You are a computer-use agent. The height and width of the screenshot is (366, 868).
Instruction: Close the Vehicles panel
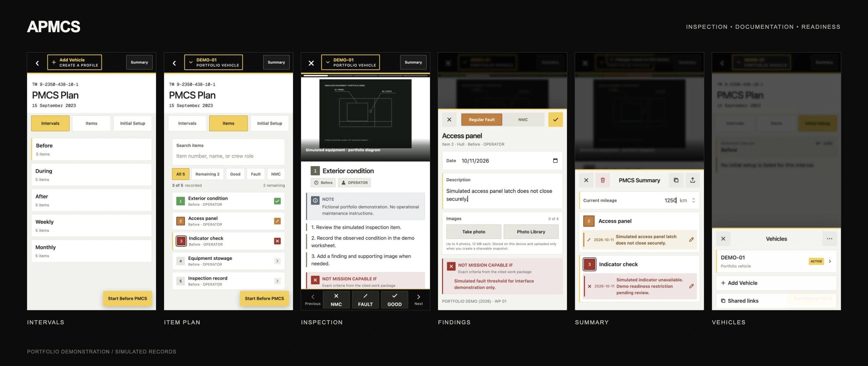pos(723,239)
